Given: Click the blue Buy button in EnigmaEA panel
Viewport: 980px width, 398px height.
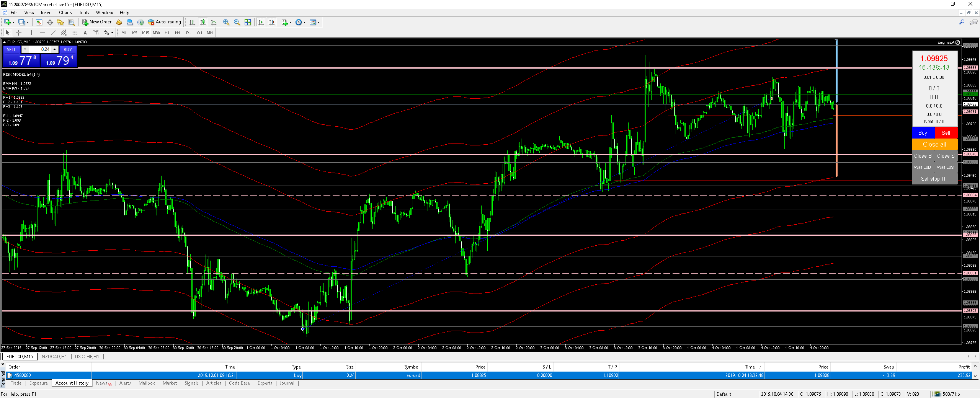Looking at the screenshot, I should pos(923,133).
